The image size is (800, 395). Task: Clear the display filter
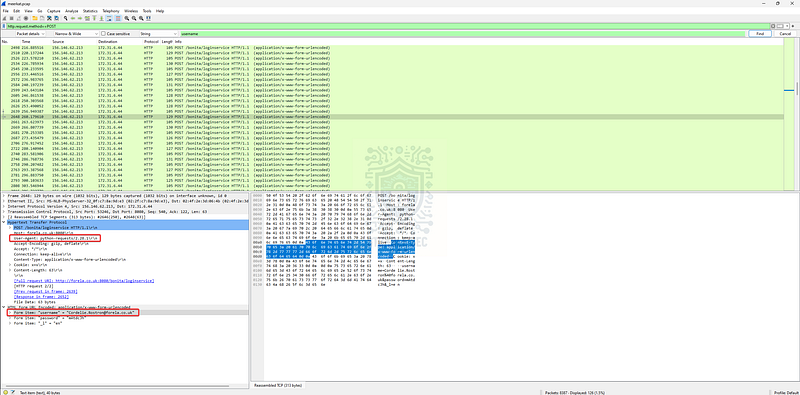(773, 26)
